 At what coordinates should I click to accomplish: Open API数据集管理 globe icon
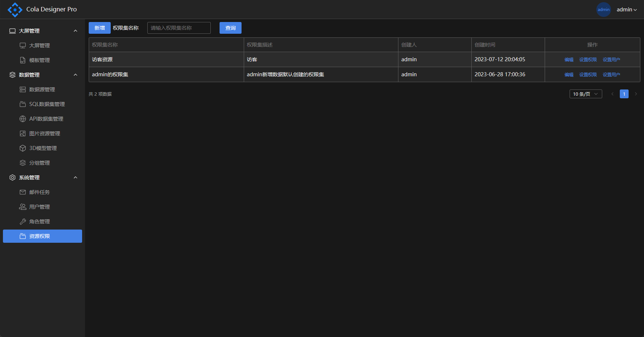tap(23, 119)
